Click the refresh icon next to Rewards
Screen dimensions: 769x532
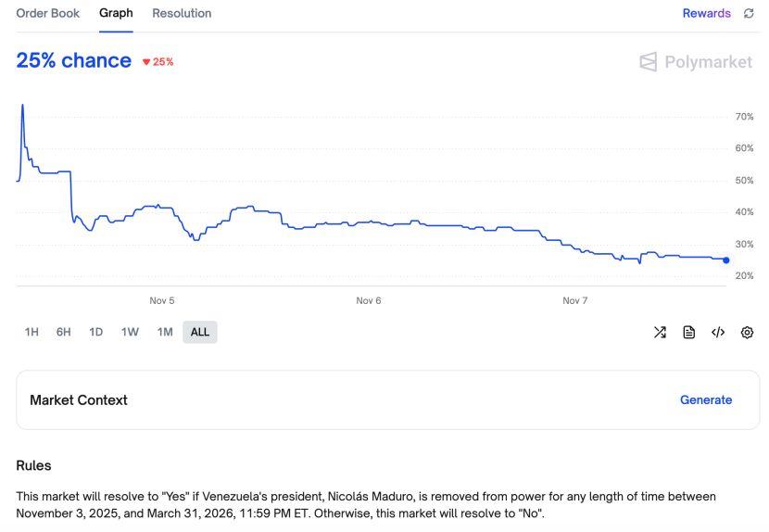tap(749, 14)
